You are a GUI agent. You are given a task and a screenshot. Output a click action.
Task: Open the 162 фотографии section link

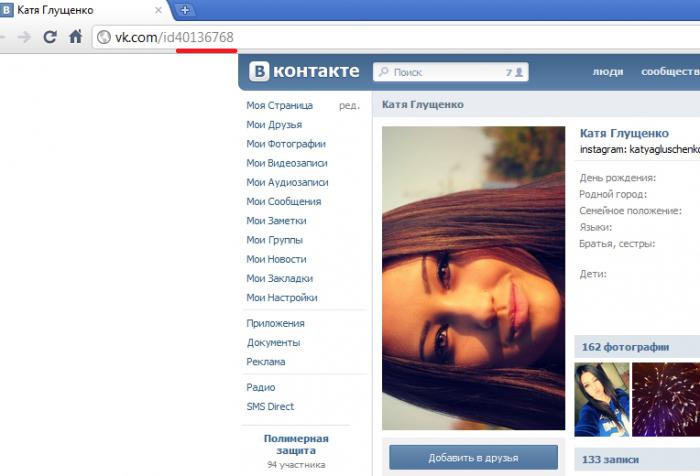[x=625, y=347]
